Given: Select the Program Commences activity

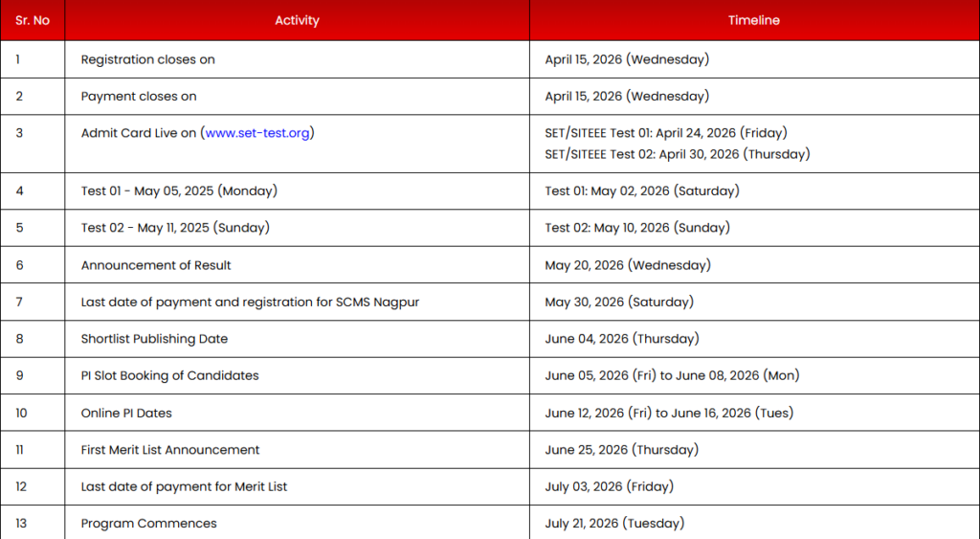Looking at the screenshot, I should point(148,524).
